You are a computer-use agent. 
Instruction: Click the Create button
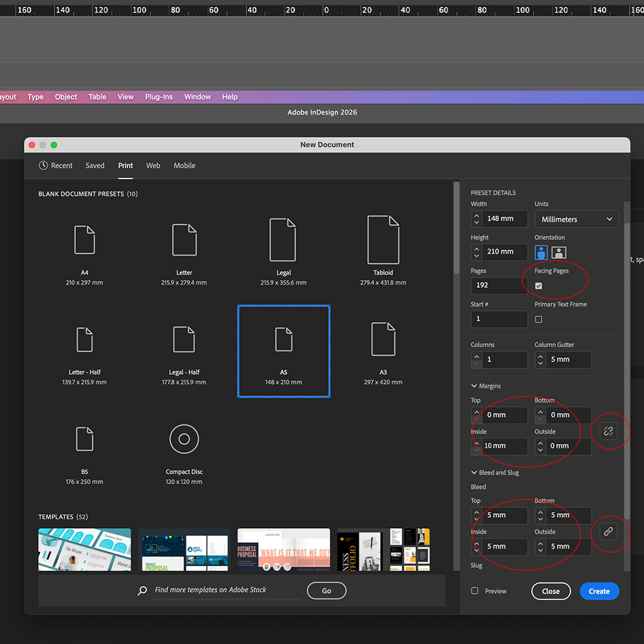coord(599,591)
